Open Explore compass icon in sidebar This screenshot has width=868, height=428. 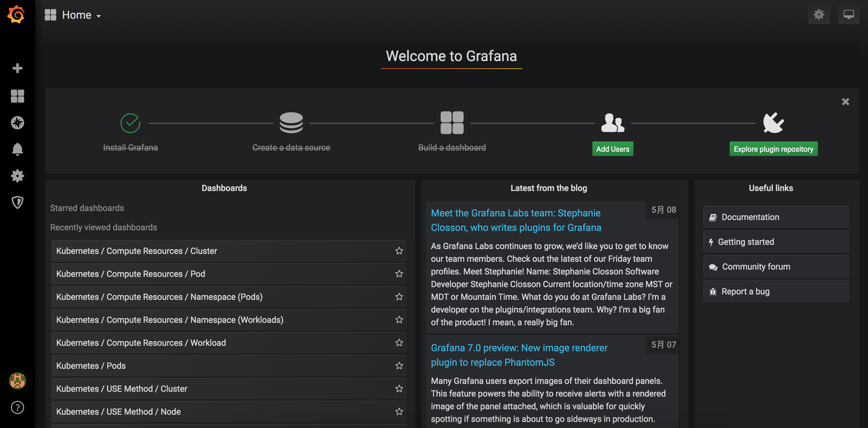(17, 123)
